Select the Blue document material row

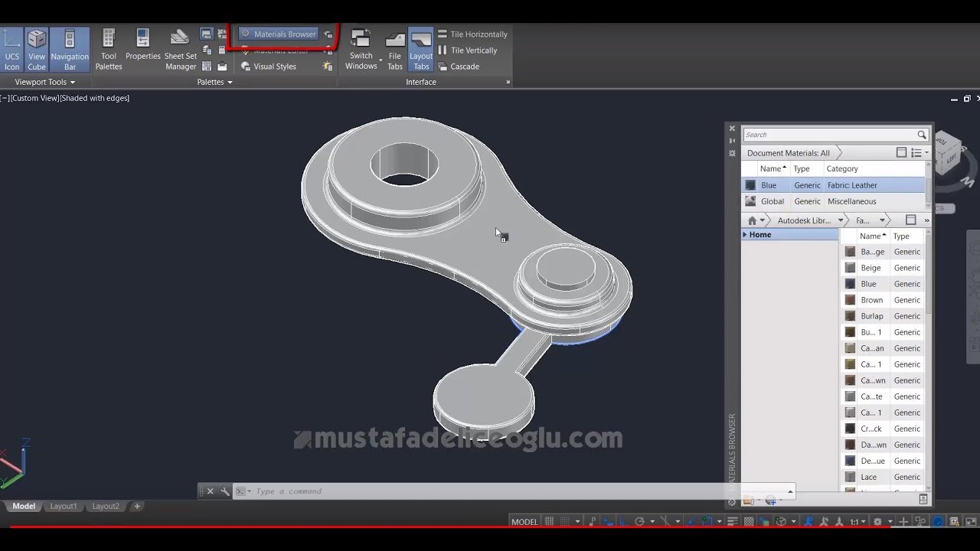(833, 185)
